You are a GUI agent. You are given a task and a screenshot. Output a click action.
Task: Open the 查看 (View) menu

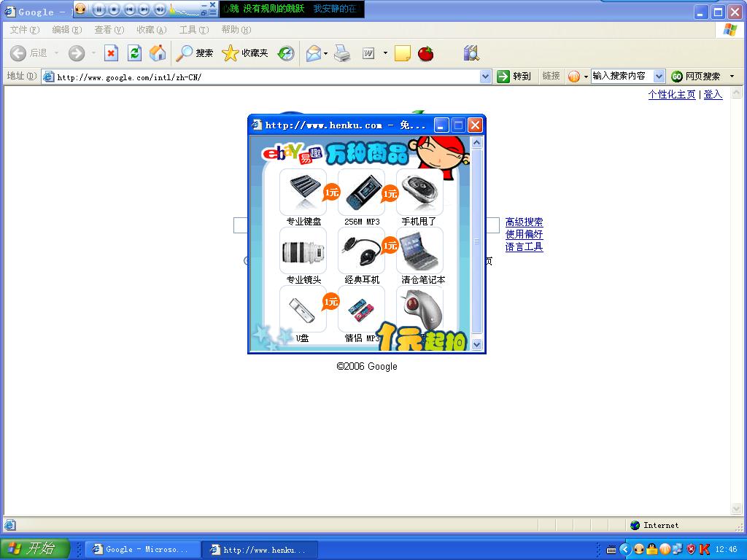pyautogui.click(x=109, y=29)
